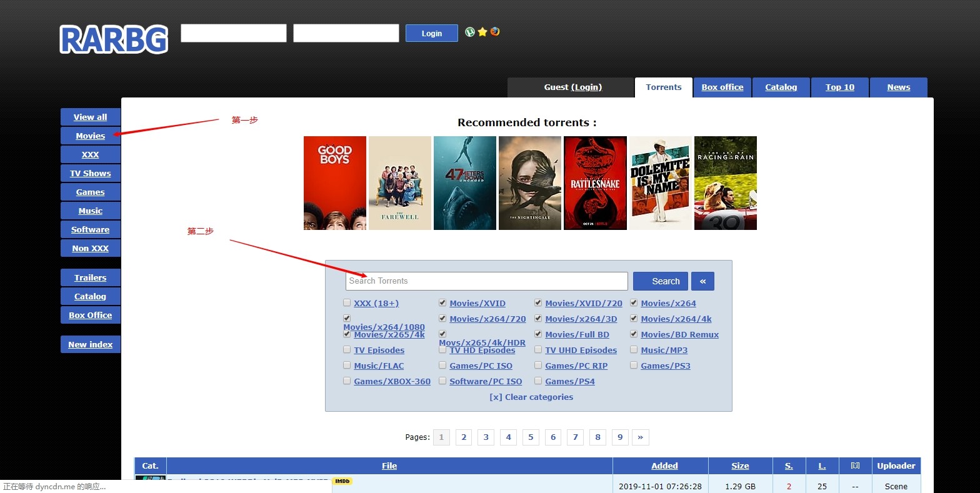Enable the XXX (18+) category checkbox
This screenshot has width=980, height=493.
347,303
